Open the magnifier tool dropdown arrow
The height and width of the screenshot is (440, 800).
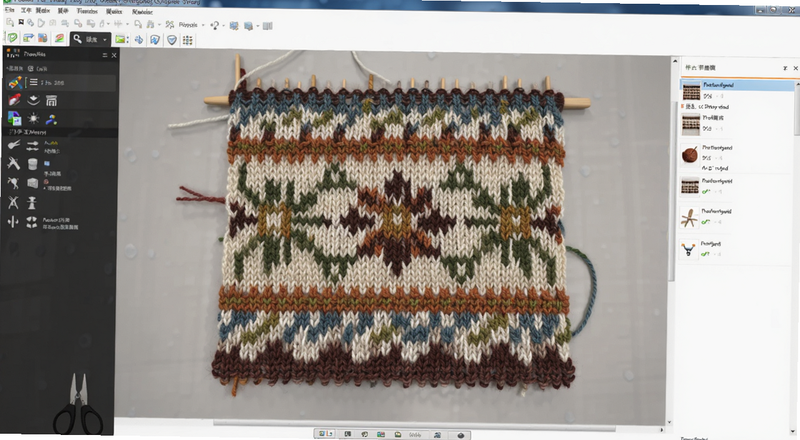coord(105,39)
